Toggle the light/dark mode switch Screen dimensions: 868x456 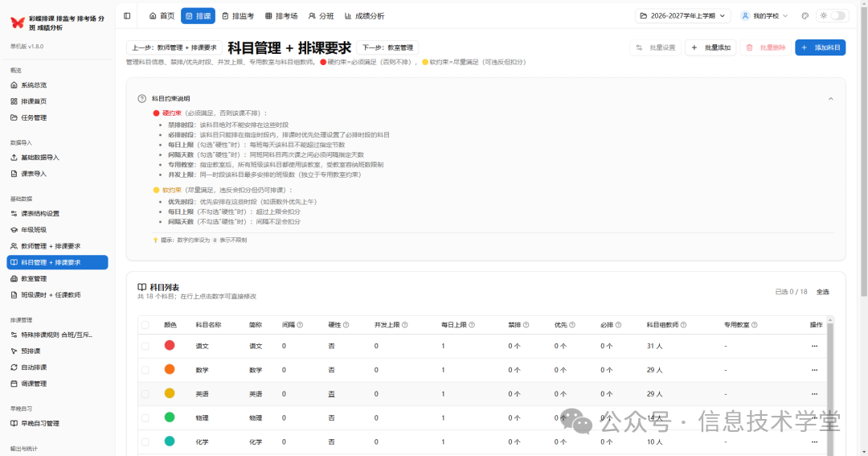pos(838,16)
